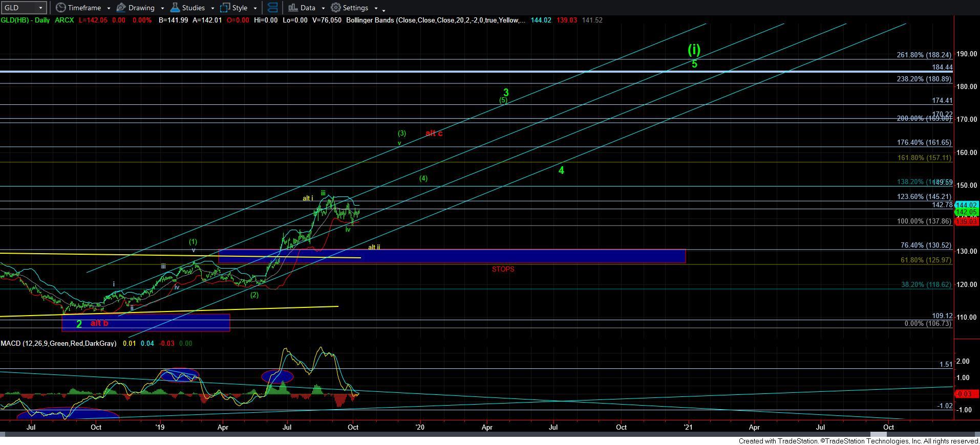Click the 144.02 upper band price tag
Screen dimensions: 980x445
click(967, 205)
